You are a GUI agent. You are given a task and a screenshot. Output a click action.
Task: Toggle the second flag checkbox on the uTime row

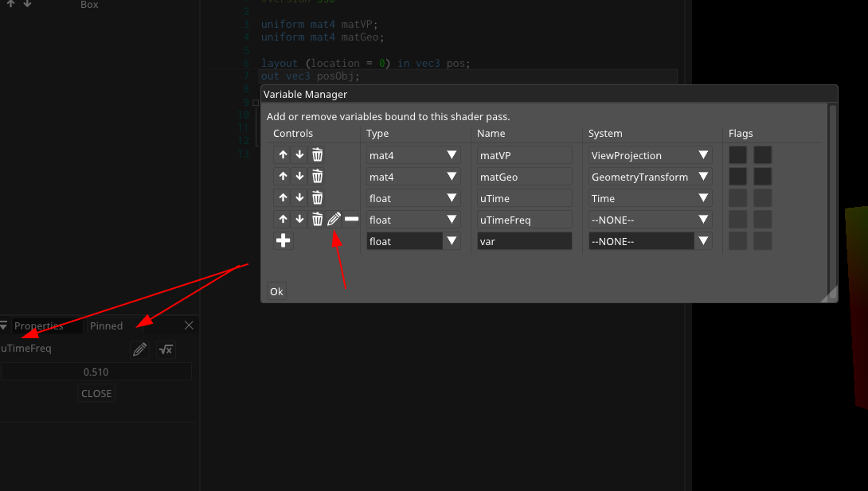[x=762, y=197]
